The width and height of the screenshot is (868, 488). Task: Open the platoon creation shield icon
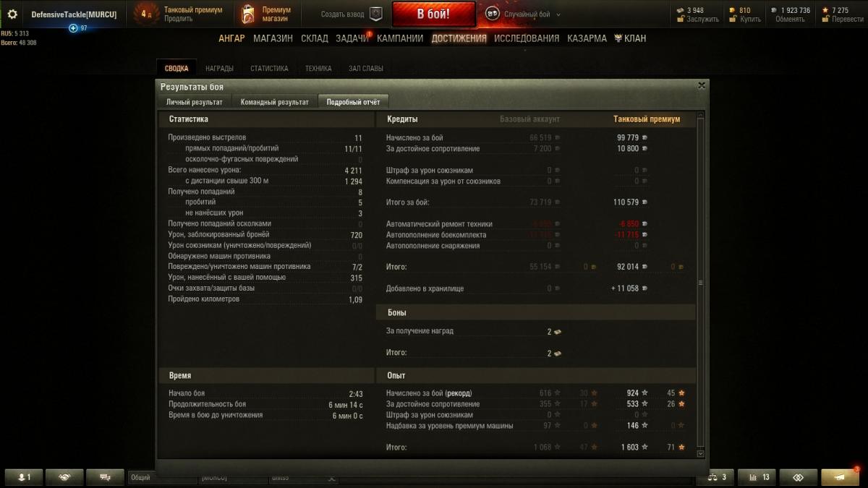pyautogui.click(x=376, y=14)
